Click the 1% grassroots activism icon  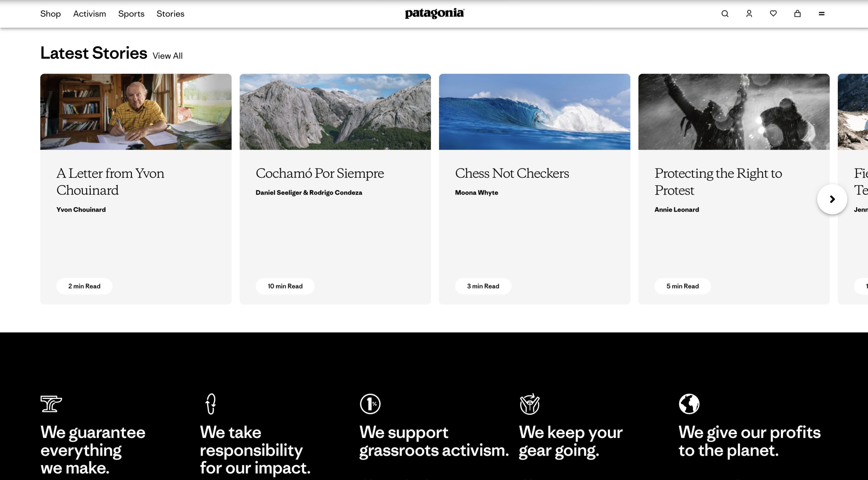(x=370, y=404)
